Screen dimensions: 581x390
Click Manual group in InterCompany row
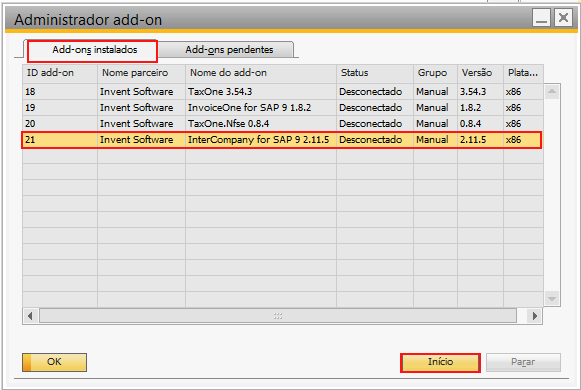432,140
